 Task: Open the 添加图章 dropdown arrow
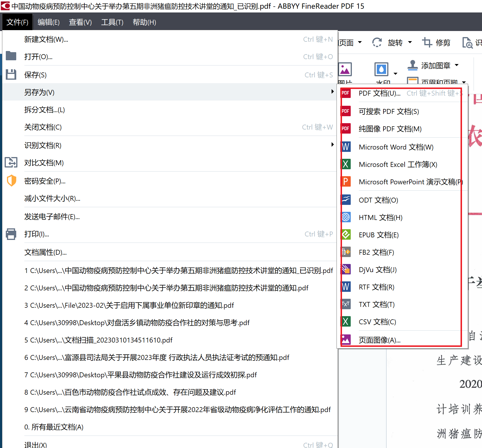tap(456, 65)
